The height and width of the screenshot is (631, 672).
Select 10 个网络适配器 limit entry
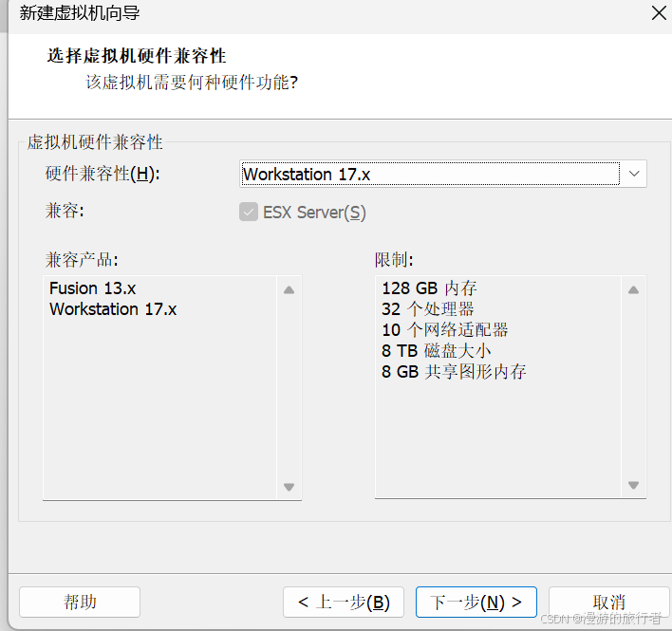pos(445,330)
